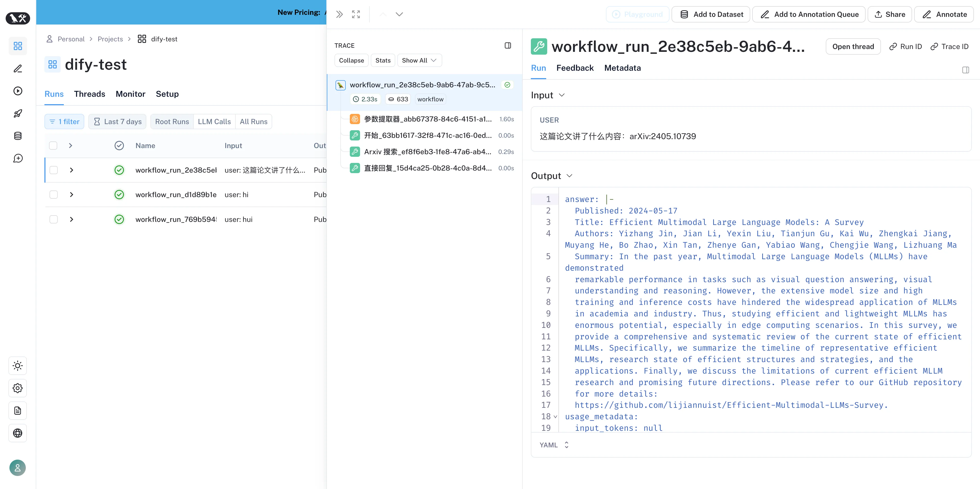Click the annotation pencil sidebar icon
Screen dimensions: 980x489
pyautogui.click(x=18, y=68)
